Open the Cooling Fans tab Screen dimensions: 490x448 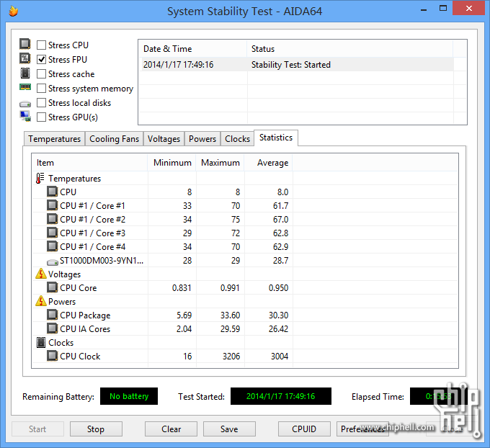(114, 139)
